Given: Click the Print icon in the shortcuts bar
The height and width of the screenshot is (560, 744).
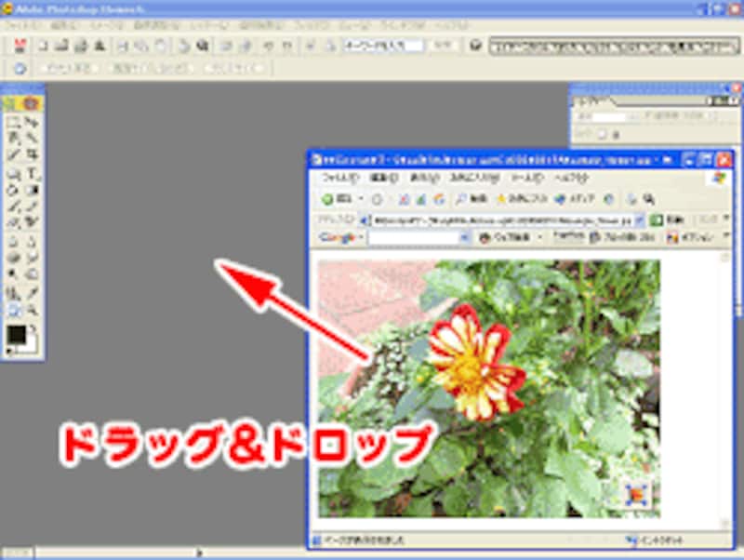Looking at the screenshot, I should pos(80,46).
